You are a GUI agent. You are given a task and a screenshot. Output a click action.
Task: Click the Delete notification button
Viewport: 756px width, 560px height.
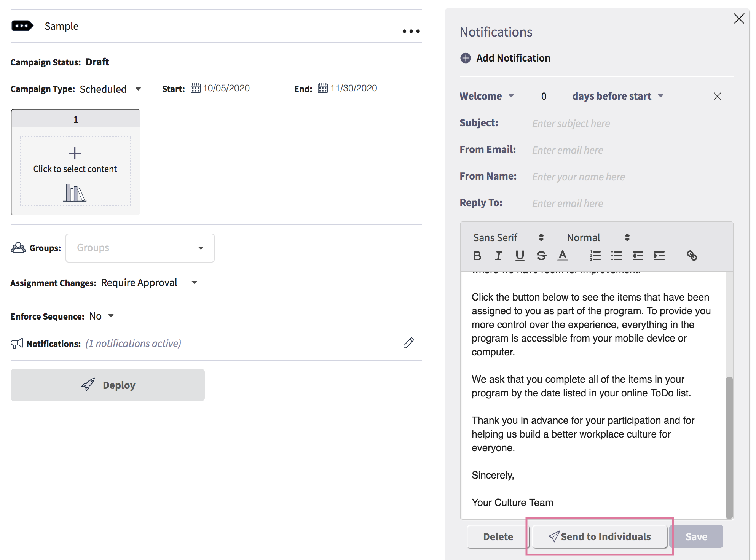click(498, 537)
